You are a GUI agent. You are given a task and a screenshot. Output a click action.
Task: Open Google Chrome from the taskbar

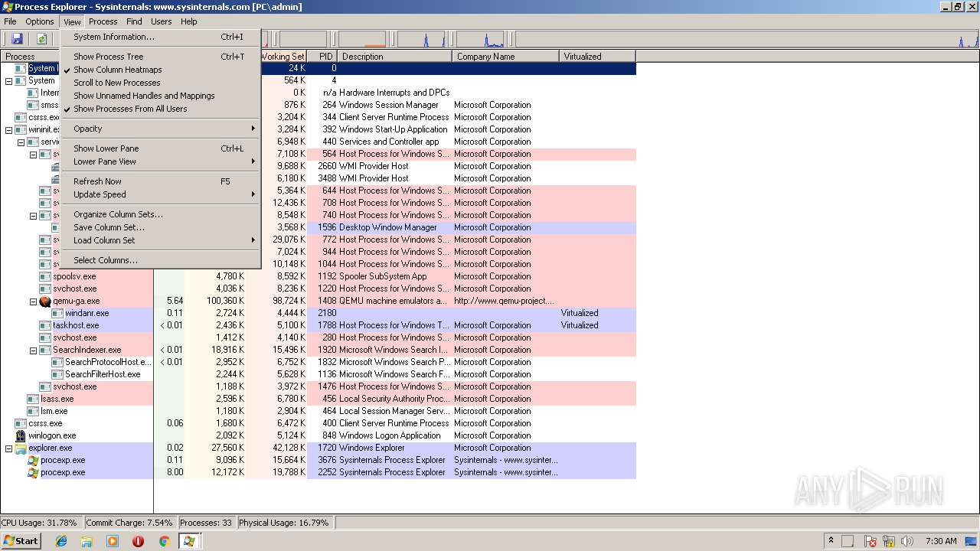point(164,541)
